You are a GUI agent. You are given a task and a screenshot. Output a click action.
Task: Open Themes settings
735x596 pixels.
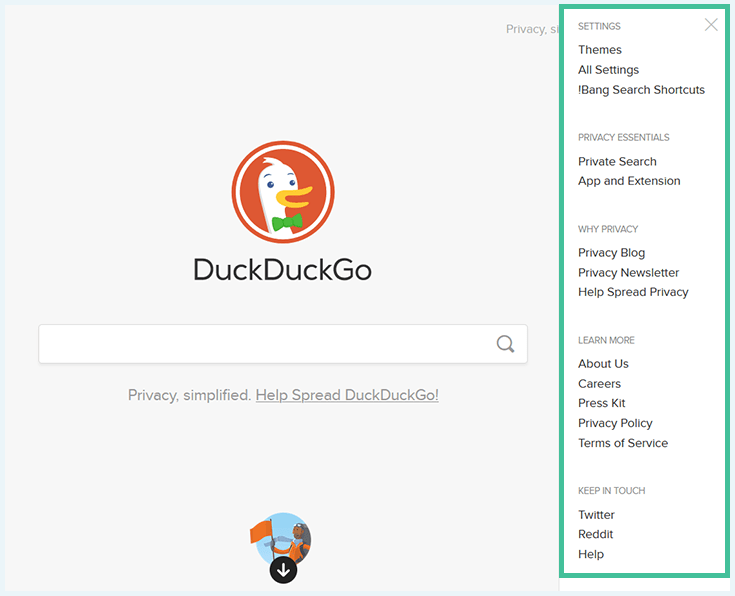[x=600, y=50]
